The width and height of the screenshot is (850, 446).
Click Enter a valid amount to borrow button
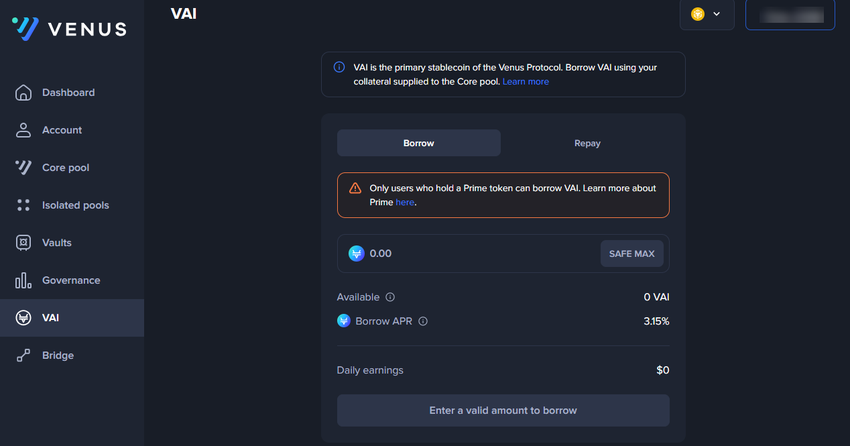(x=503, y=410)
